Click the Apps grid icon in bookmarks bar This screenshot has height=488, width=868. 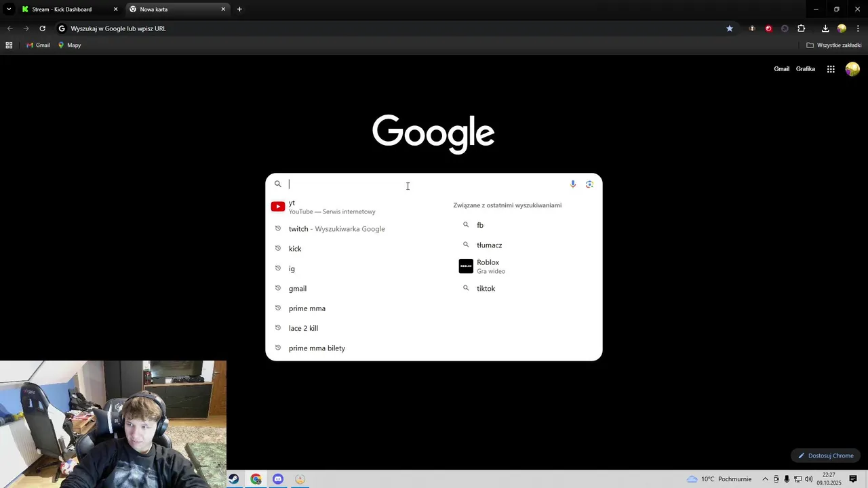[x=9, y=45]
